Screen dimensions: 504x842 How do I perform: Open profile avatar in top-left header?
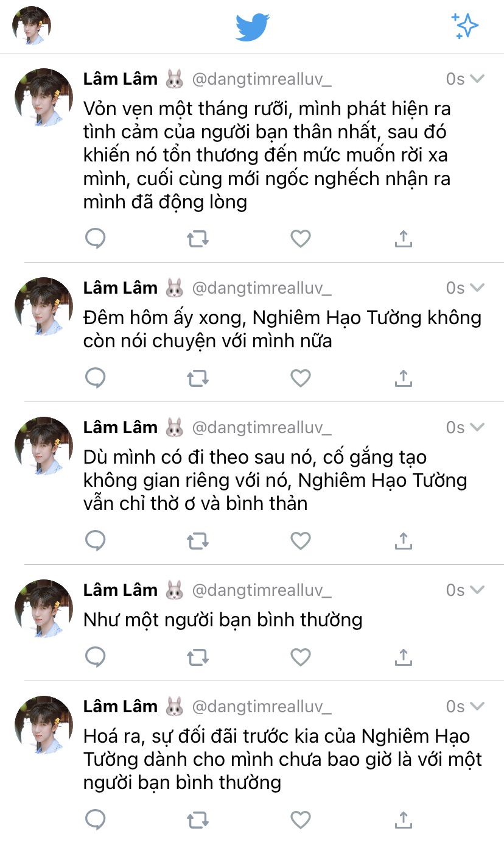32,26
